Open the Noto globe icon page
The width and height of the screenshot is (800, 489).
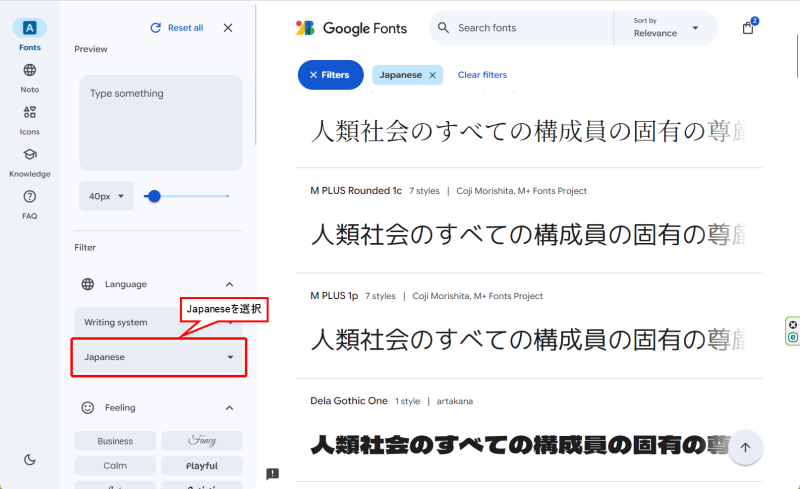[29, 76]
